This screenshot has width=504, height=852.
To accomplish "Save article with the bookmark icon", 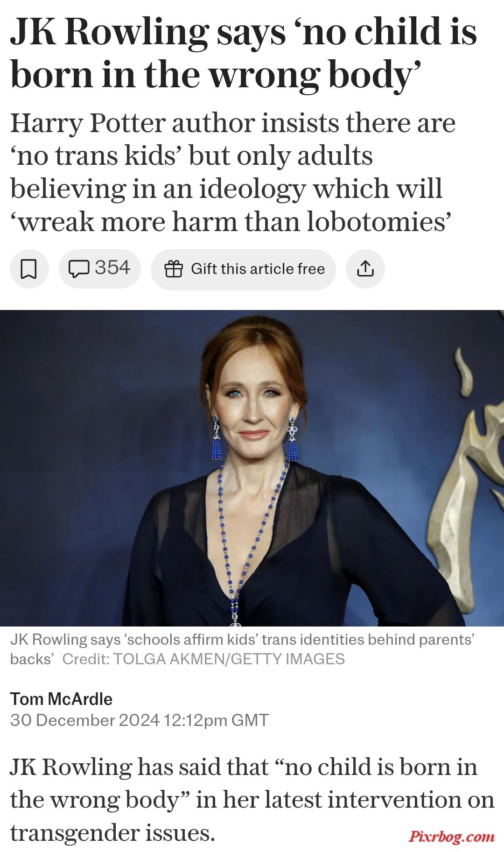I will pos(29,269).
